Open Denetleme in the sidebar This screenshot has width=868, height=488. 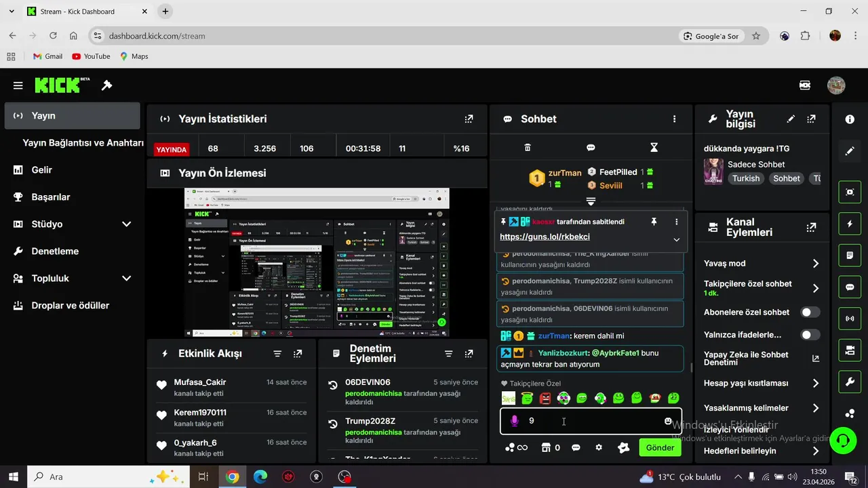(72, 251)
